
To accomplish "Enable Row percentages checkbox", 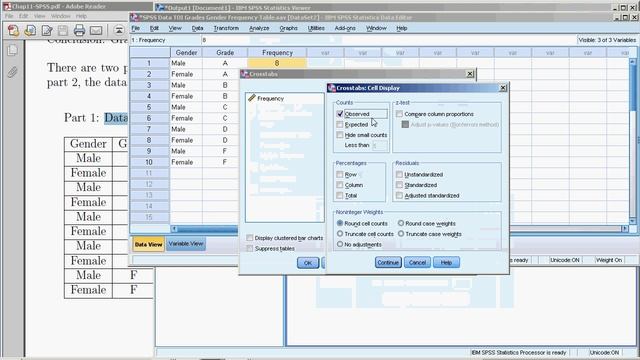I will click(x=340, y=174).
